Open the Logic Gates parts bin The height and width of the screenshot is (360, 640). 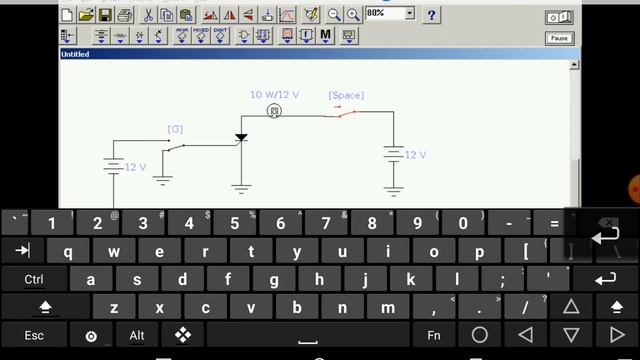(244, 36)
